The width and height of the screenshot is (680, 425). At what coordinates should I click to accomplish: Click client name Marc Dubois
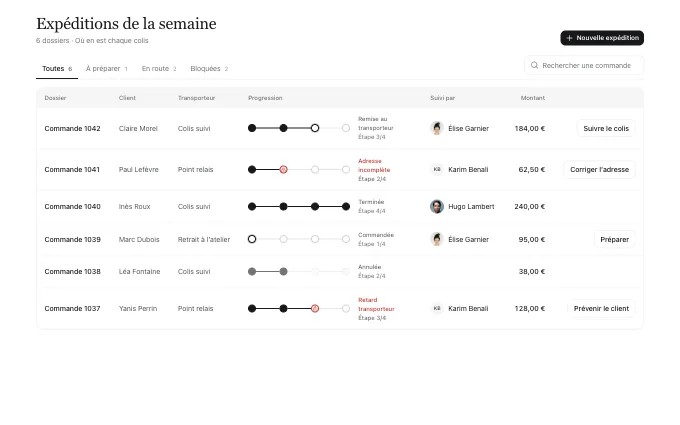pos(139,239)
